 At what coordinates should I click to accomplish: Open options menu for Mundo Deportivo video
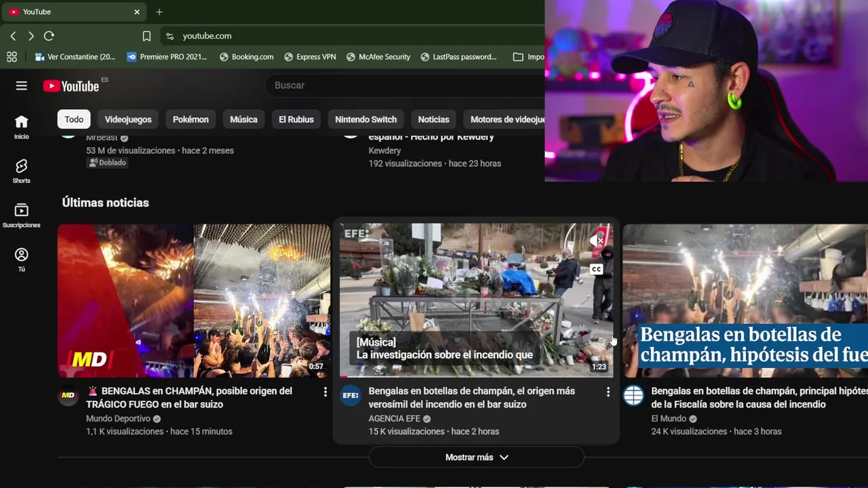tap(325, 392)
